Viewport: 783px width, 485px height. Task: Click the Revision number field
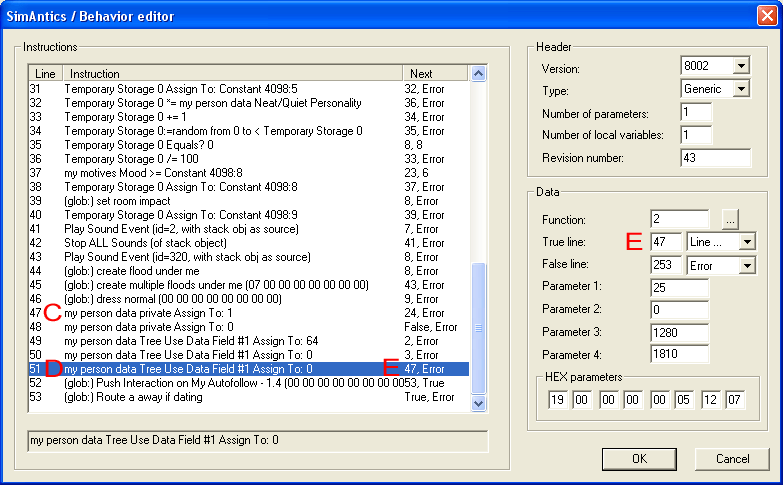715,158
